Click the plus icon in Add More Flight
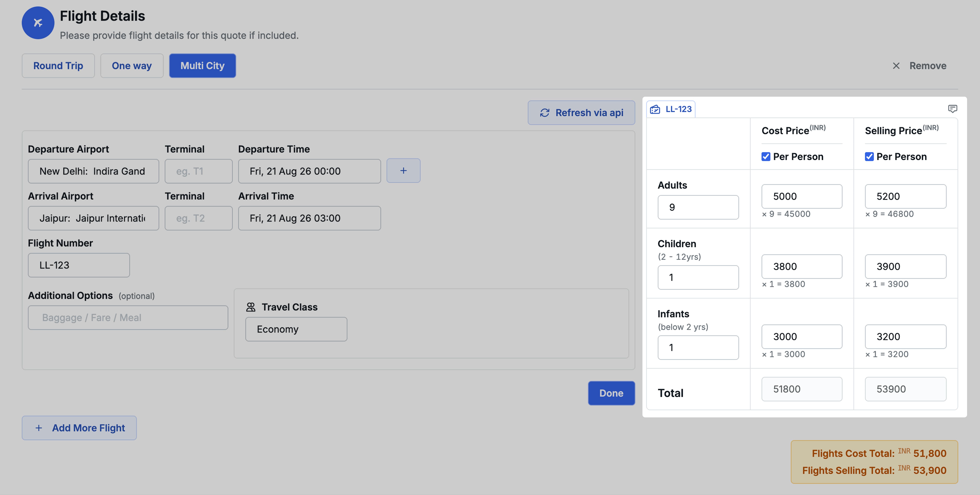 pos(39,428)
